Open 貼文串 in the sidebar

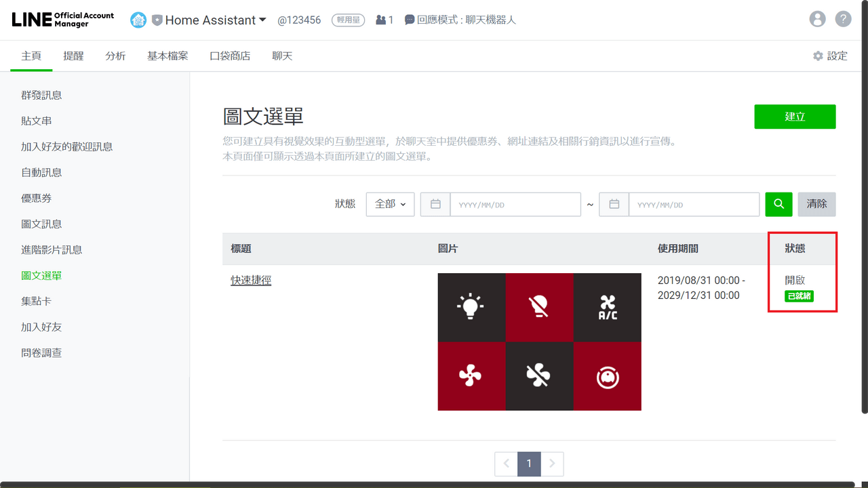37,121
